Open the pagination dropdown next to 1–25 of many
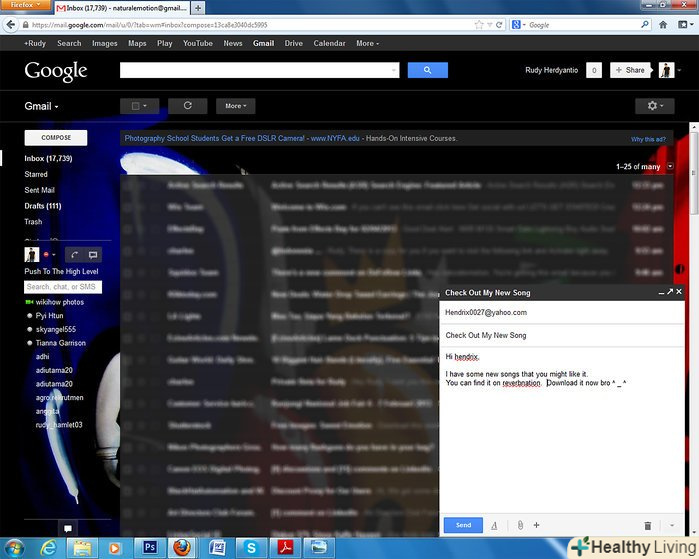The height and width of the screenshot is (559, 699). click(670, 166)
